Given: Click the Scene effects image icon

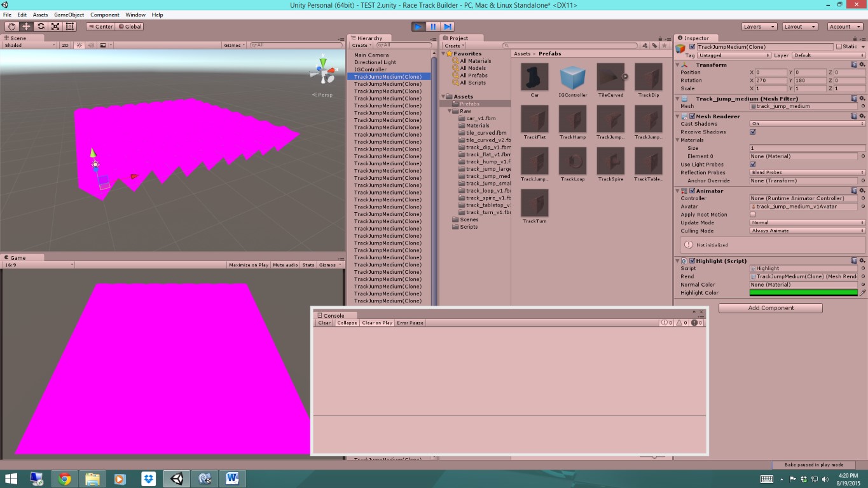Looking at the screenshot, I should point(103,45).
